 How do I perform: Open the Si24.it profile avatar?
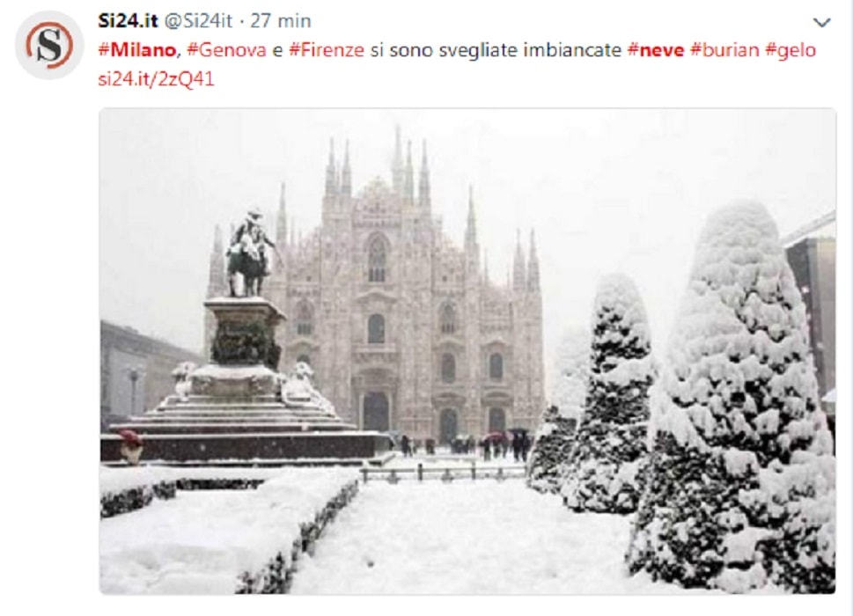coord(49,45)
